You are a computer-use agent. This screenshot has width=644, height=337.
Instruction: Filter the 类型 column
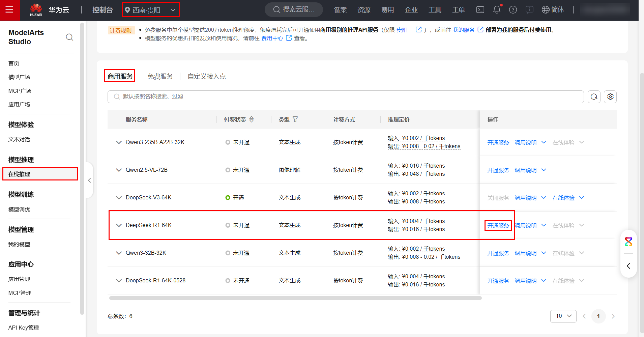[x=295, y=119]
